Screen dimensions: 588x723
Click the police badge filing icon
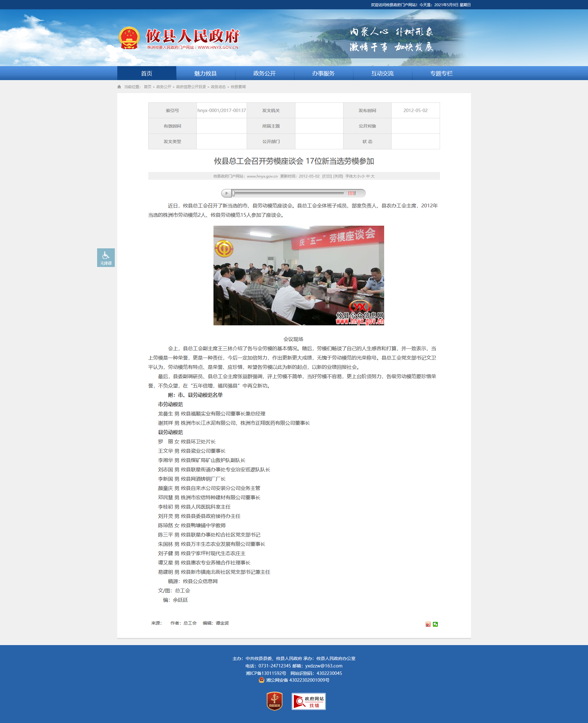point(262,680)
